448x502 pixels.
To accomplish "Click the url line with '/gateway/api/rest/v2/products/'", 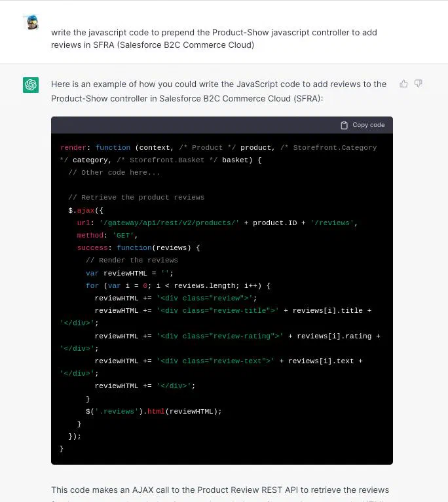I will click(217, 223).
